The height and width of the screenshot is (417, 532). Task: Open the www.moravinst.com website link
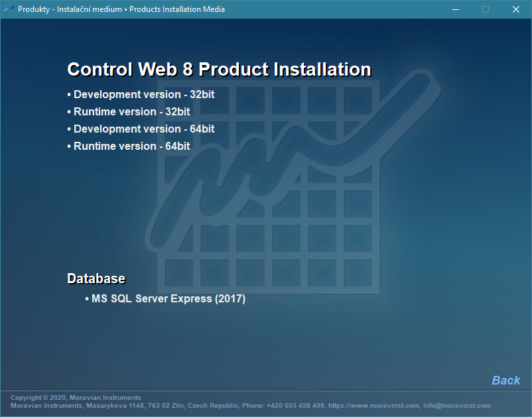[x=374, y=405]
